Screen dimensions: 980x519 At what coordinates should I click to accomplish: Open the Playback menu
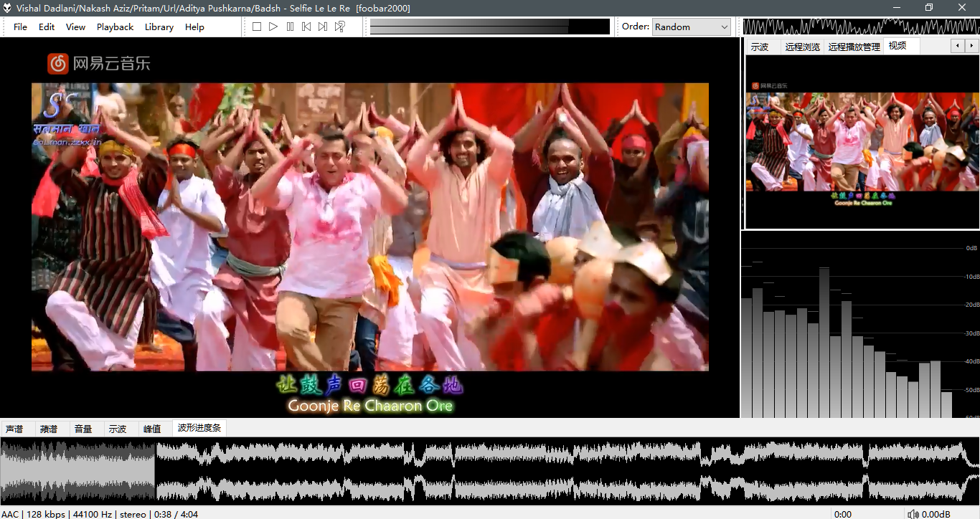[x=115, y=27]
